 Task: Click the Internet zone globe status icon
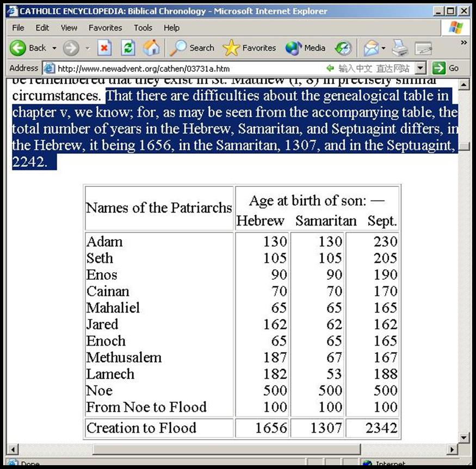coord(367,463)
